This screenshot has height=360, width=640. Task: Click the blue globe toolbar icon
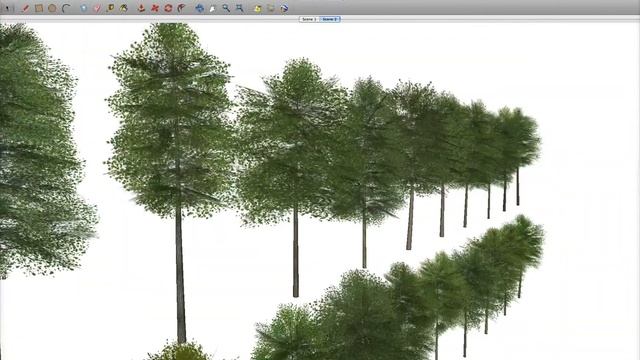tap(284, 8)
